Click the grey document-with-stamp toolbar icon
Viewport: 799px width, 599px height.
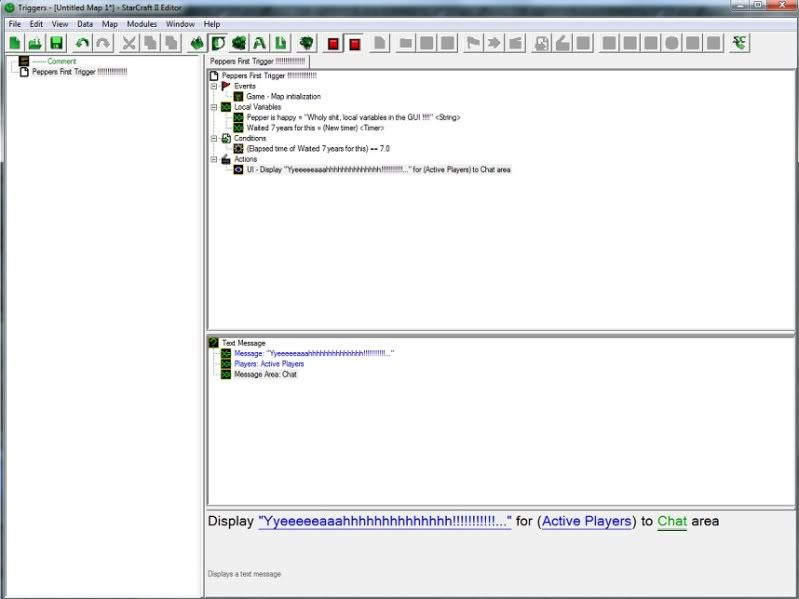click(x=541, y=43)
